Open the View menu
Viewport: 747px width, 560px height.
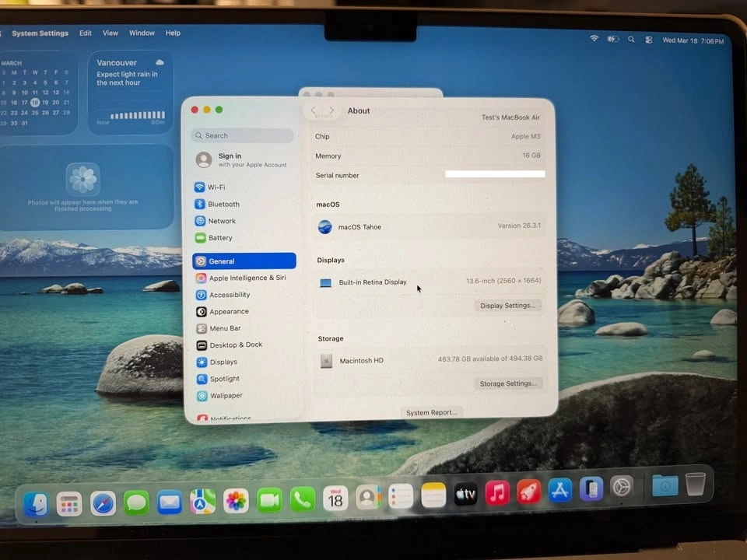tap(110, 33)
